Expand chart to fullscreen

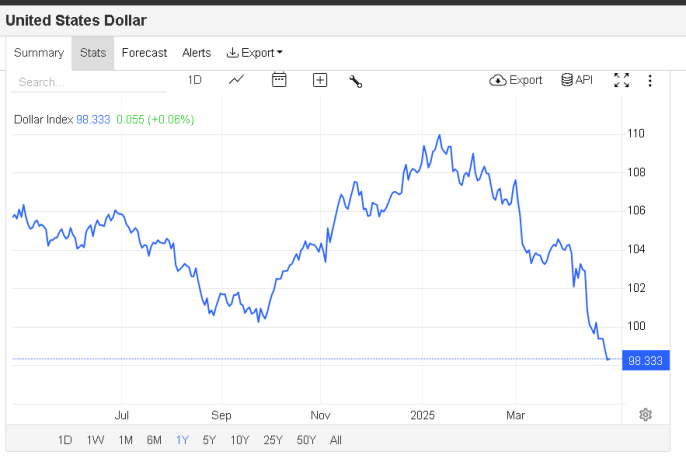click(621, 80)
